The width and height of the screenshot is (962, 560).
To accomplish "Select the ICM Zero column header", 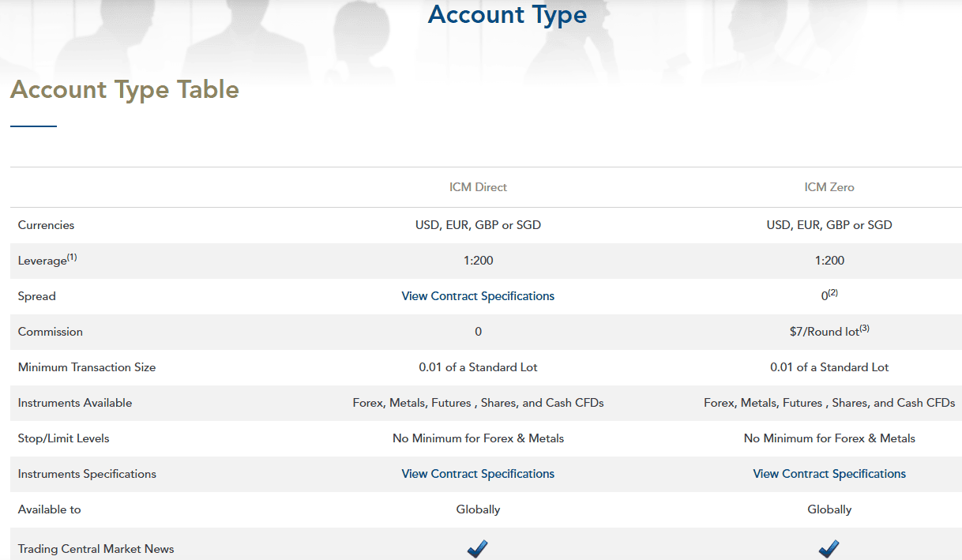I will pyautogui.click(x=829, y=187).
